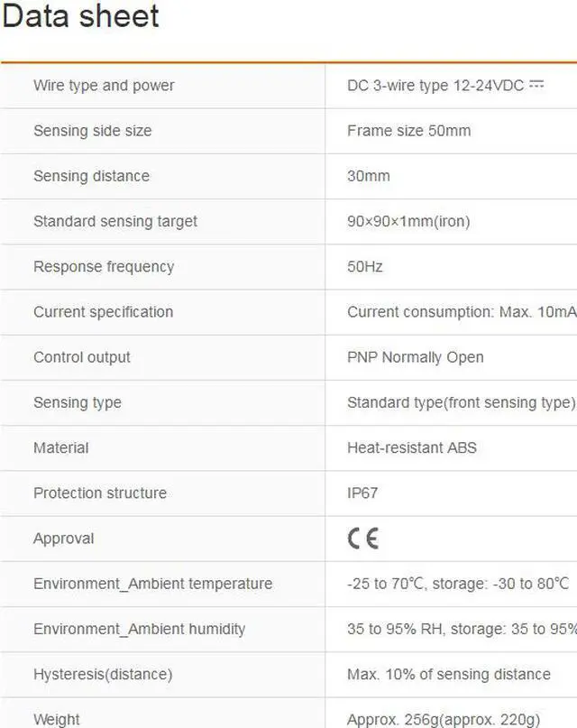Click the DC current symbol after 12-24VDC

(536, 85)
